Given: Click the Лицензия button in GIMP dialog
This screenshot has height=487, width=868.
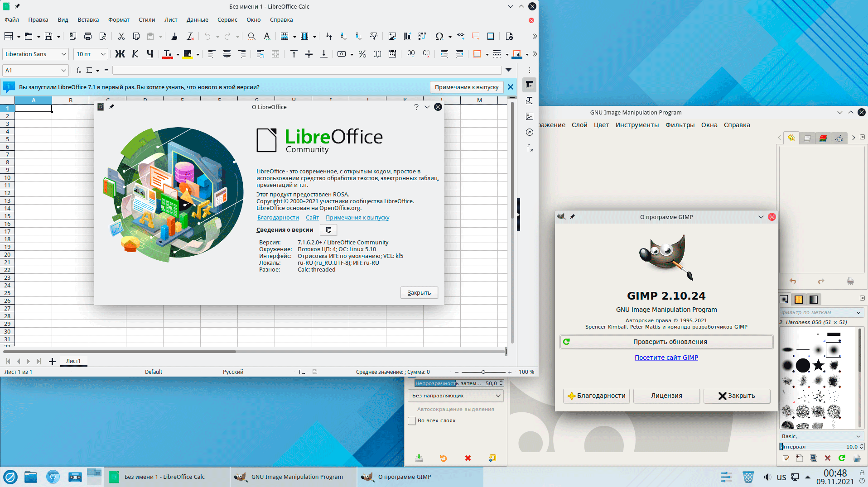Looking at the screenshot, I should [x=666, y=396].
